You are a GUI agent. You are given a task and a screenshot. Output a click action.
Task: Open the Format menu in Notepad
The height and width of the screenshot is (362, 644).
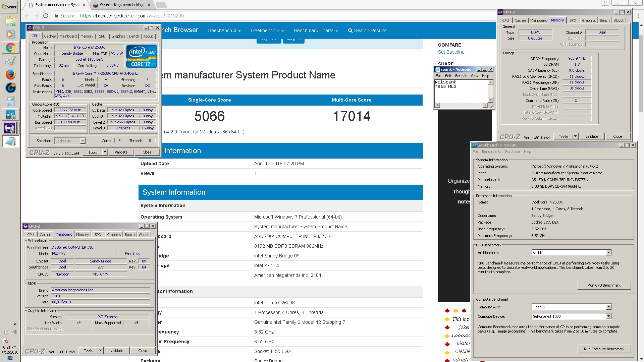461,76
